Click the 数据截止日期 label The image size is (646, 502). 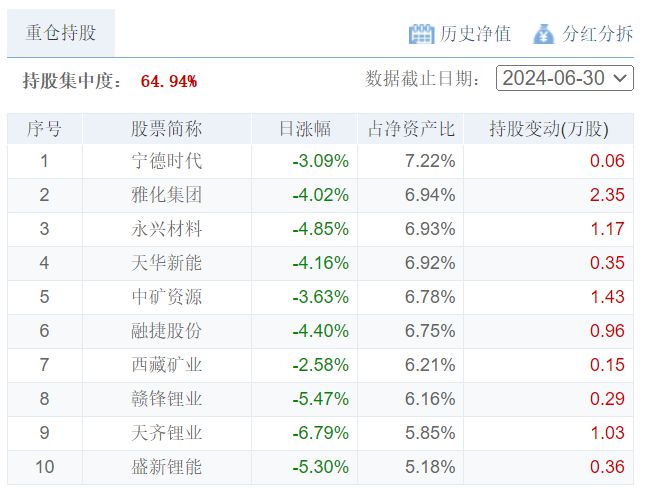coord(423,78)
